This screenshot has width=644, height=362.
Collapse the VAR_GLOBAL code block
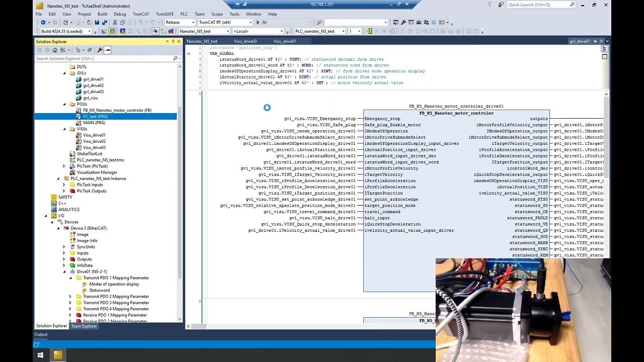[189, 53]
